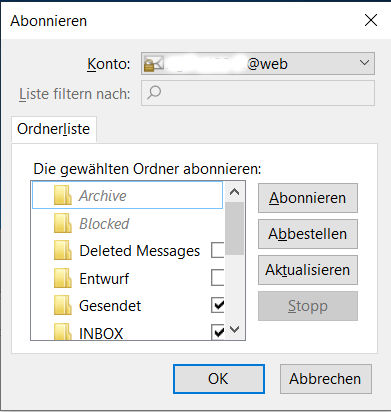The height and width of the screenshot is (412, 391).
Task: Switch to the Ordnerliste tab
Action: coord(54,129)
